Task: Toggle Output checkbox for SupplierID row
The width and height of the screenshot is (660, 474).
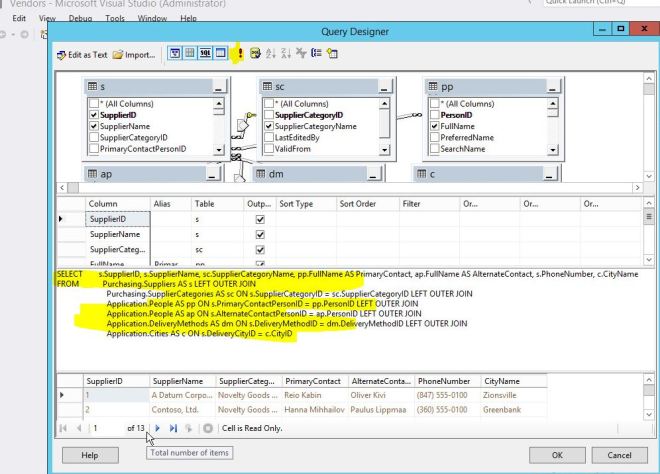Action: 261,217
